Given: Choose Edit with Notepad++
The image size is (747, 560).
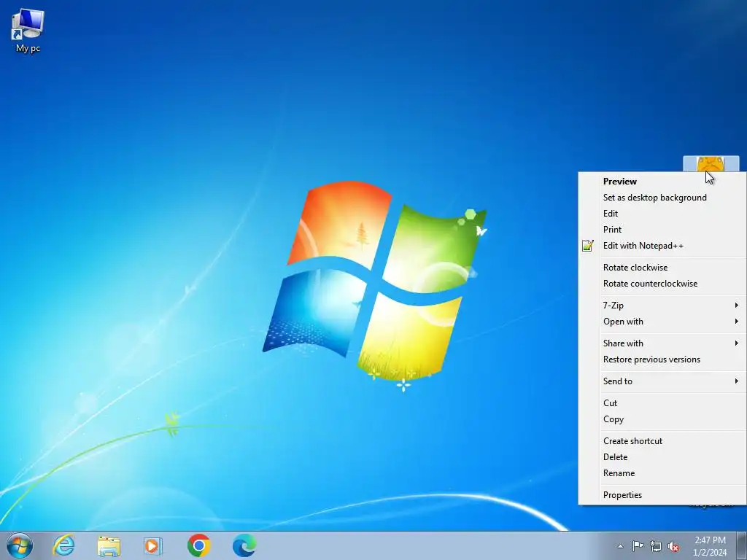Looking at the screenshot, I should click(x=662, y=246).
